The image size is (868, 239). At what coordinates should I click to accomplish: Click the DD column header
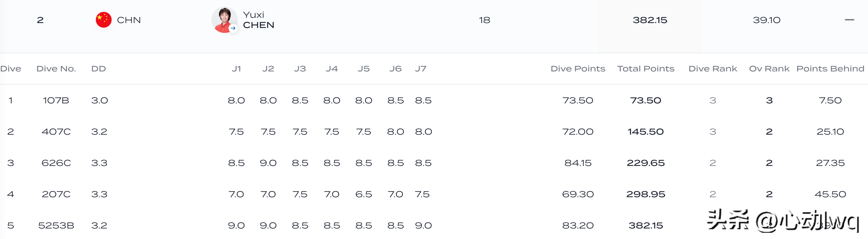coord(98,69)
